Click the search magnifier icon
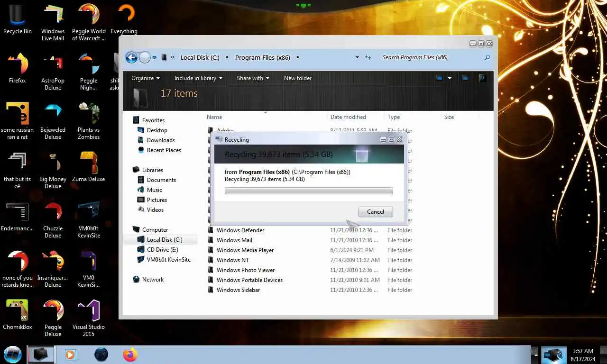This screenshot has height=364, width=607. pyautogui.click(x=487, y=57)
